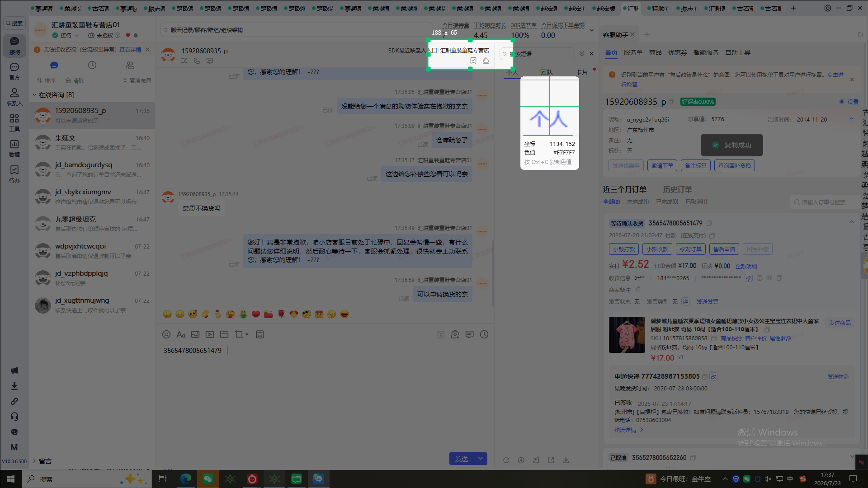Screen dimensions: 868x488
Task: Click the megaphone announcement icon in the sidebar
Action: click(x=14, y=371)
